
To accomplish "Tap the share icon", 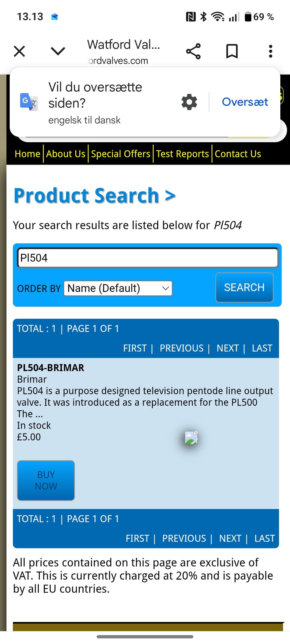I will (x=193, y=51).
